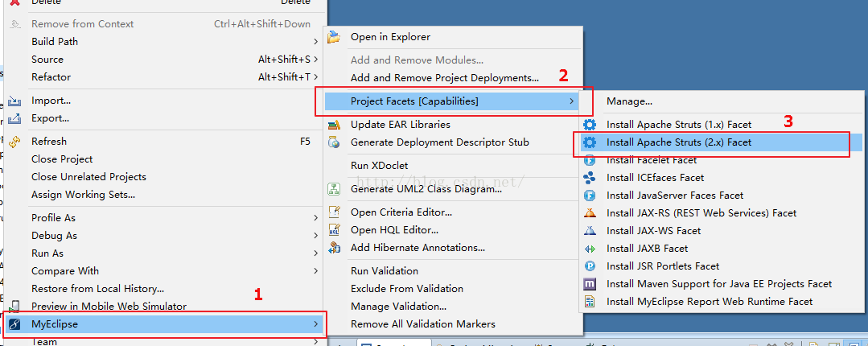Click the Update EAR Libraries icon
This screenshot has width=868, height=346.
coord(334,125)
